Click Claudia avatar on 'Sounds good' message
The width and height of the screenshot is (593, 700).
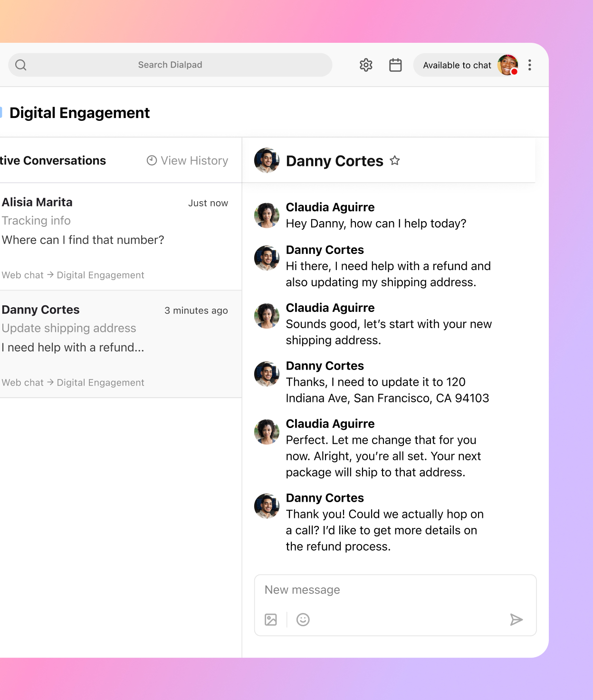(267, 316)
